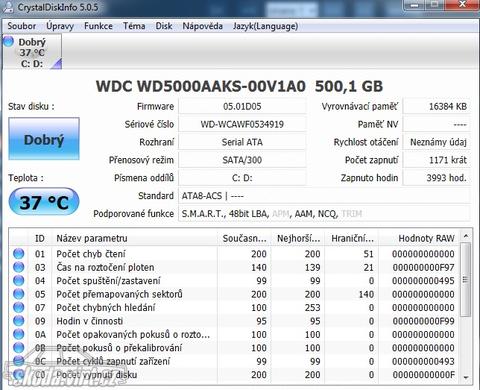The image size is (480, 390).
Task: Click RAW value 000000000493
Action: [423, 361]
